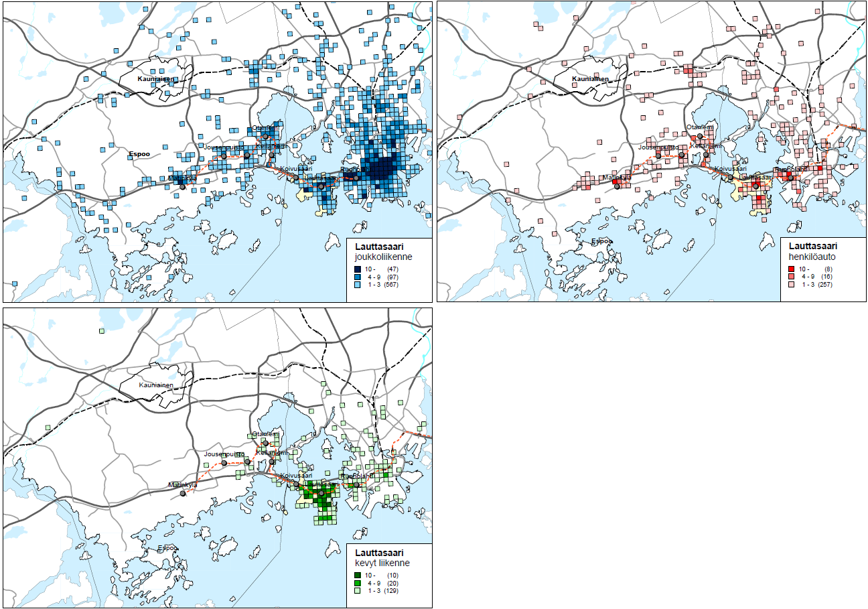This screenshot has height=609, width=868.
Task: Click the Koivusaari station marker on the joukkoliikenne map
Action: (x=296, y=177)
